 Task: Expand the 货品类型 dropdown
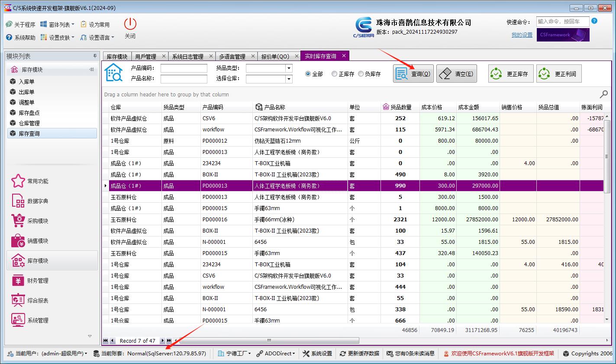coord(289,68)
